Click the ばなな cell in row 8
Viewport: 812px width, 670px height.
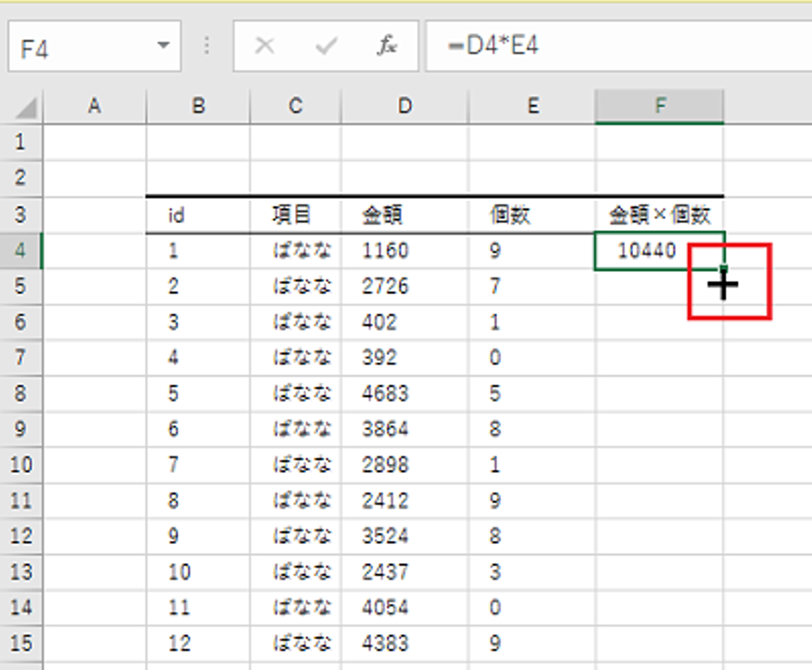point(295,393)
